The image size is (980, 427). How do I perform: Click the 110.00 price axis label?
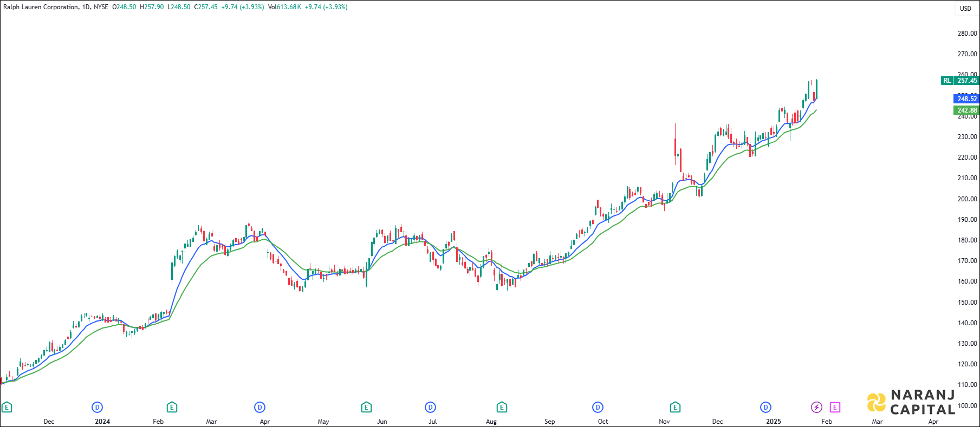(x=967, y=385)
